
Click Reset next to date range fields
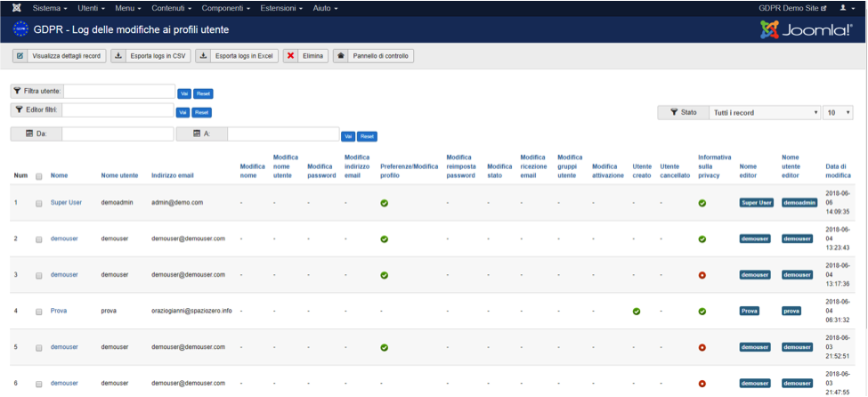(367, 136)
